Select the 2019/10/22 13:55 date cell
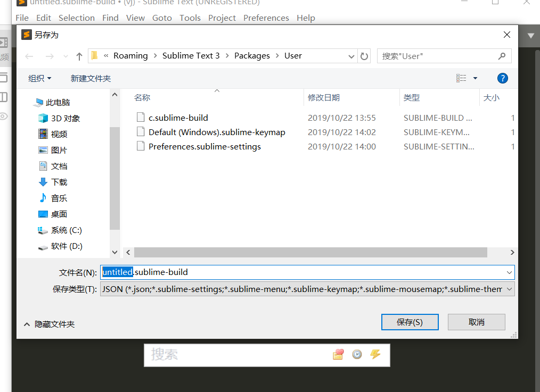Viewport: 540px width, 392px height. click(x=342, y=118)
